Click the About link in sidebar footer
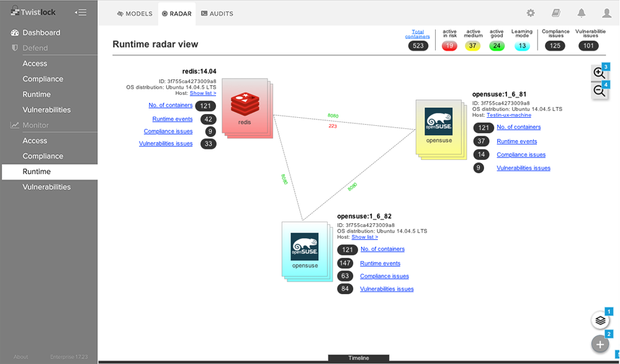The image size is (620, 364). pyautogui.click(x=20, y=357)
